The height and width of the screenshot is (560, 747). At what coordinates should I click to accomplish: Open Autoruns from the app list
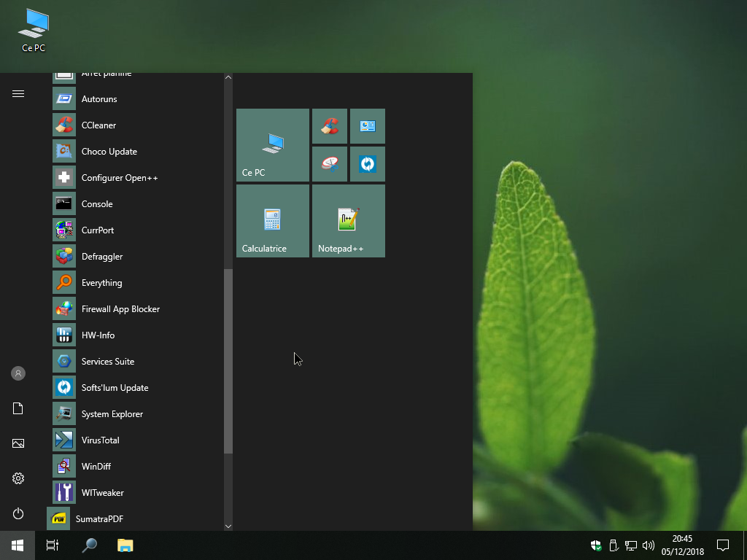[x=136, y=99]
